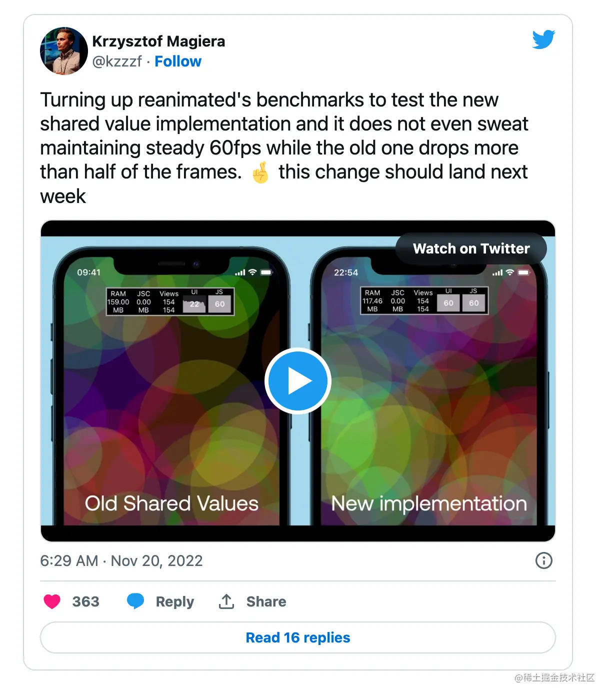Click the crossed fingers emoji in tweet
This screenshot has width=612, height=700.
260,172
